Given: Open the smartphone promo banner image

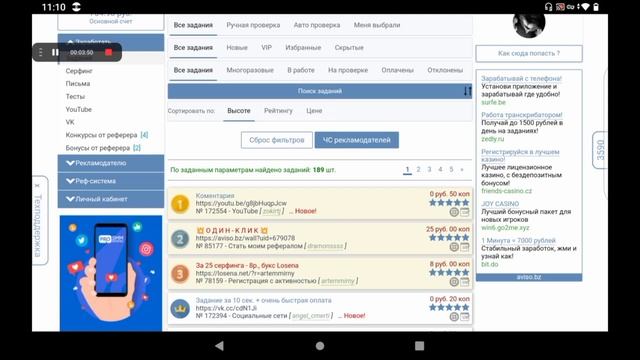Looking at the screenshot, I should click(111, 273).
